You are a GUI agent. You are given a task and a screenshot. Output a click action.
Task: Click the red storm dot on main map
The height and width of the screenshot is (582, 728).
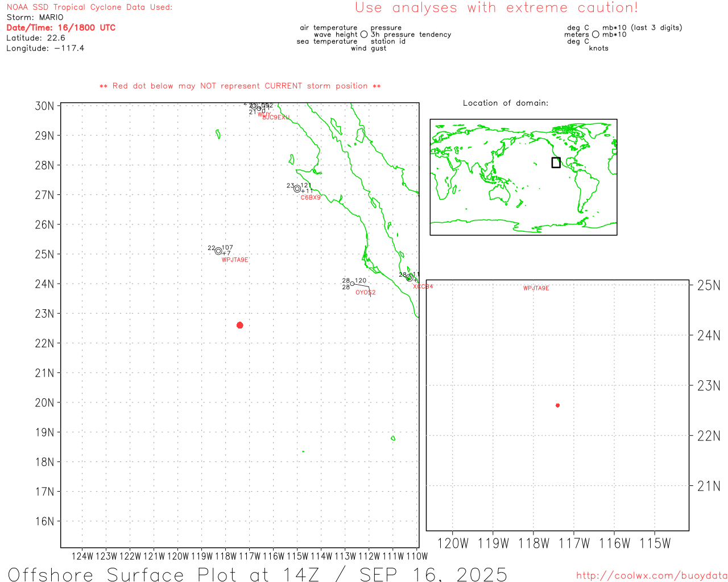point(240,325)
